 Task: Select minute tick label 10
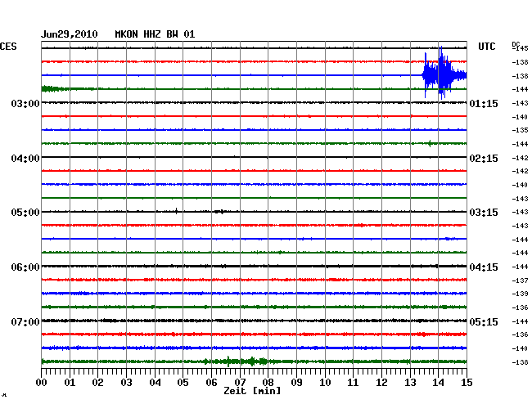point(325,382)
